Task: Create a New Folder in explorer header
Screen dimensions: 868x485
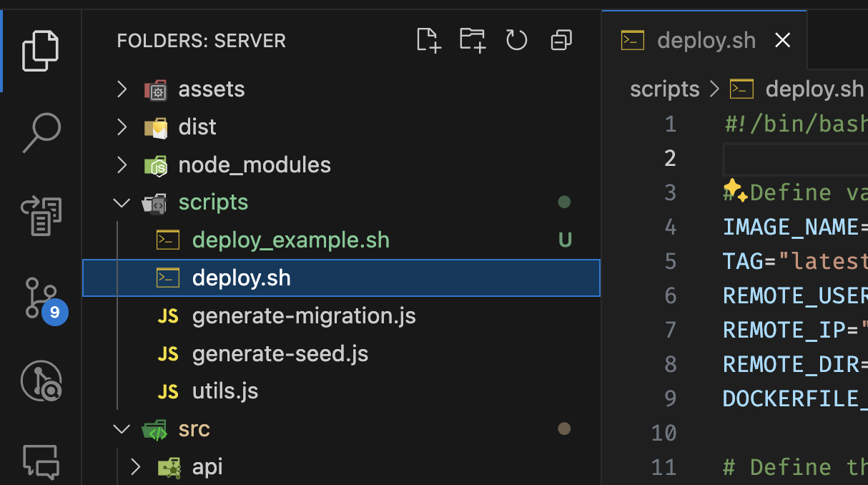Action: tap(472, 40)
